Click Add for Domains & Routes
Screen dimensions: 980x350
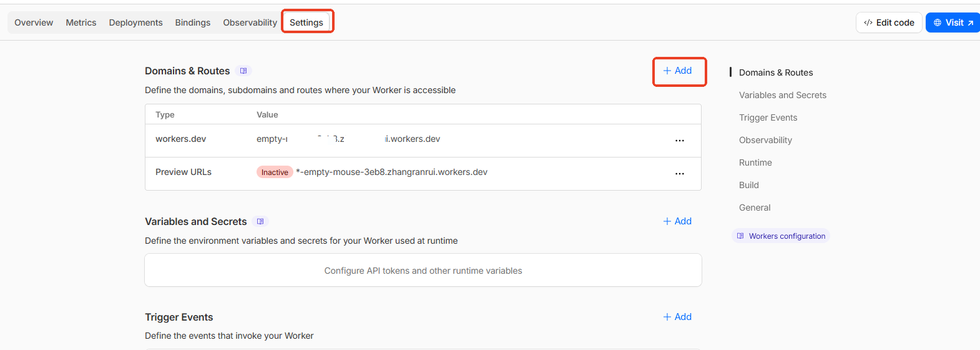[x=677, y=71]
